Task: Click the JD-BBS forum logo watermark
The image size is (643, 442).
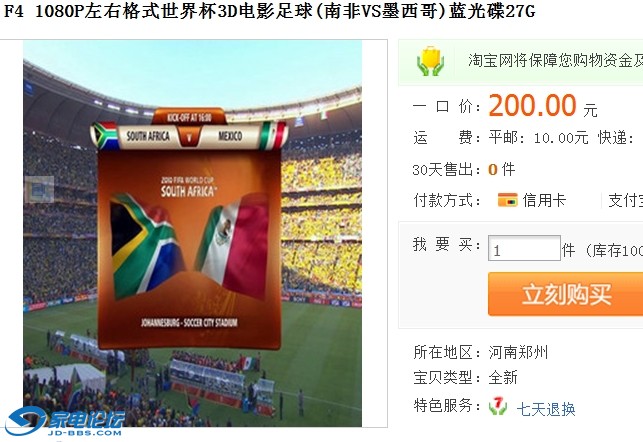Action: (x=64, y=421)
